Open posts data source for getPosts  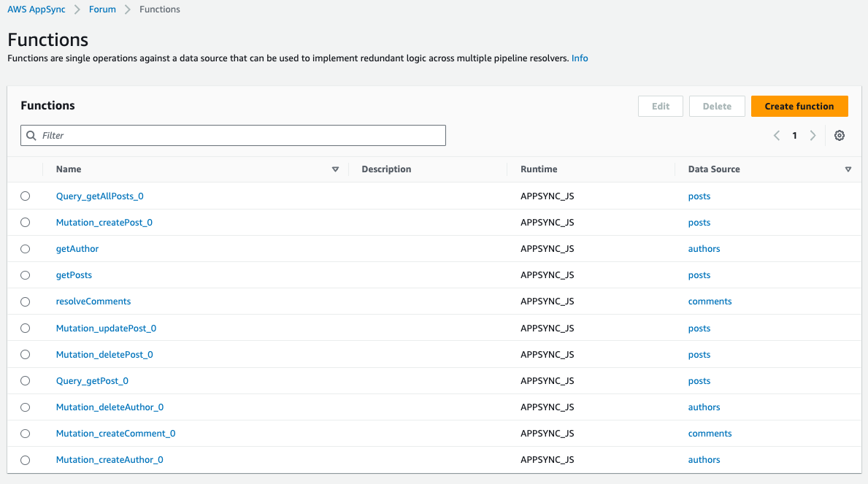699,275
